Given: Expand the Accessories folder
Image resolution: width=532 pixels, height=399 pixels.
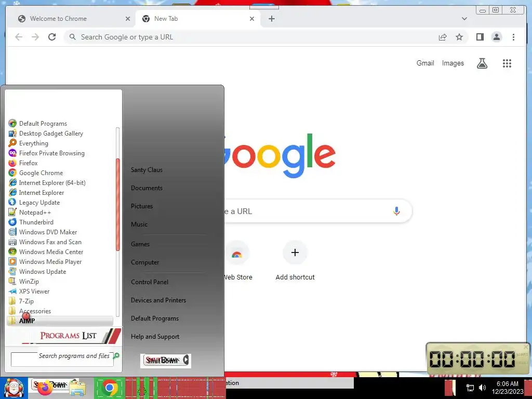Looking at the screenshot, I should coord(30,311).
